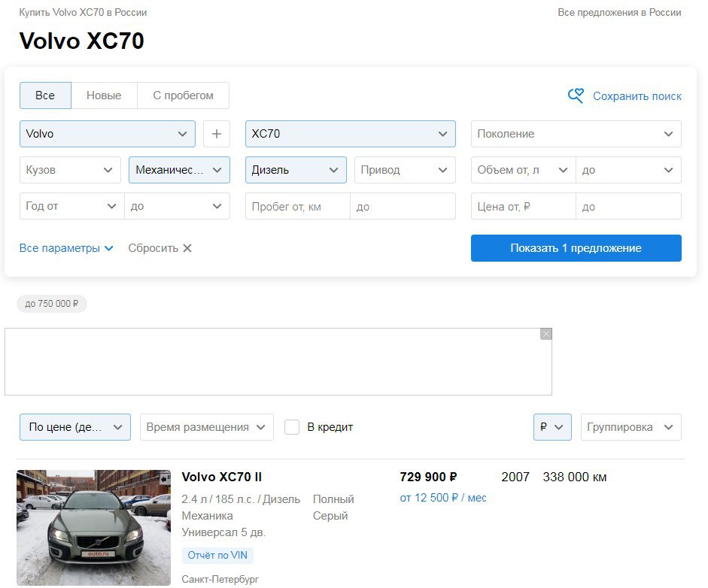The image size is (708, 588).
Task: Open the Механическая transmission dropdown
Action: 179,170
